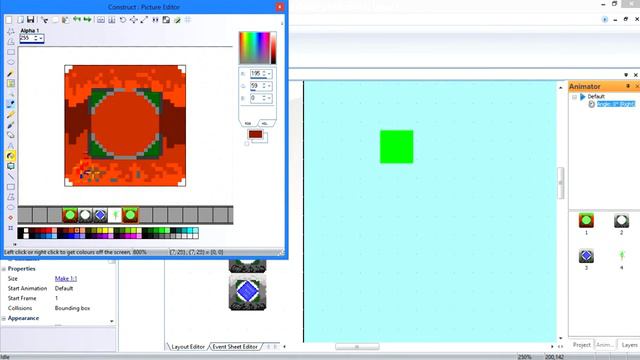
Task: Select the blue brush tool in left toolbox
Action: point(11,125)
